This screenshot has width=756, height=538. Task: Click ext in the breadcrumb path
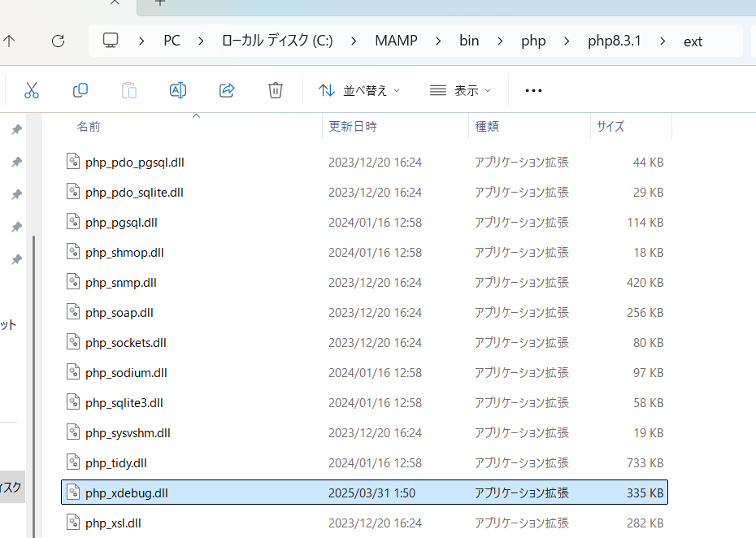(693, 42)
